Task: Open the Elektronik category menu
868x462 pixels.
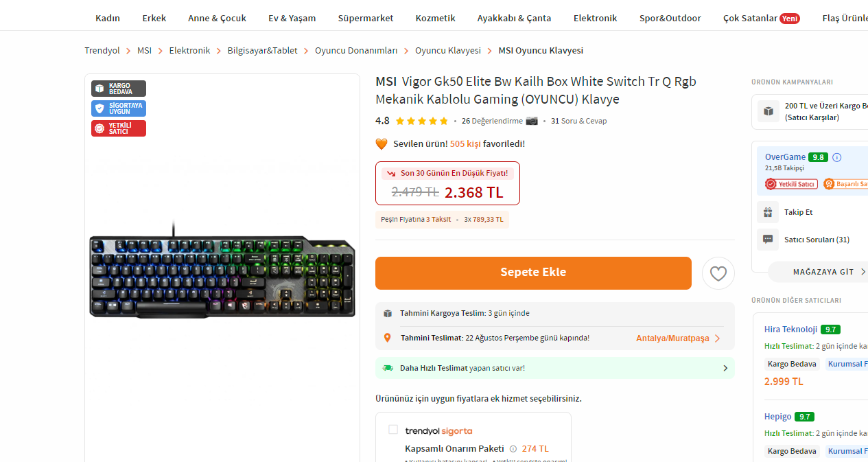Action: pos(595,18)
